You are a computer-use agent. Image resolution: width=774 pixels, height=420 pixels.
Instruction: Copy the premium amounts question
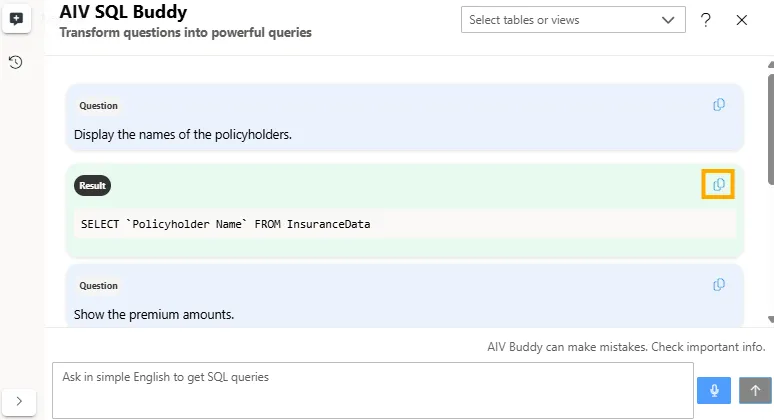point(718,285)
